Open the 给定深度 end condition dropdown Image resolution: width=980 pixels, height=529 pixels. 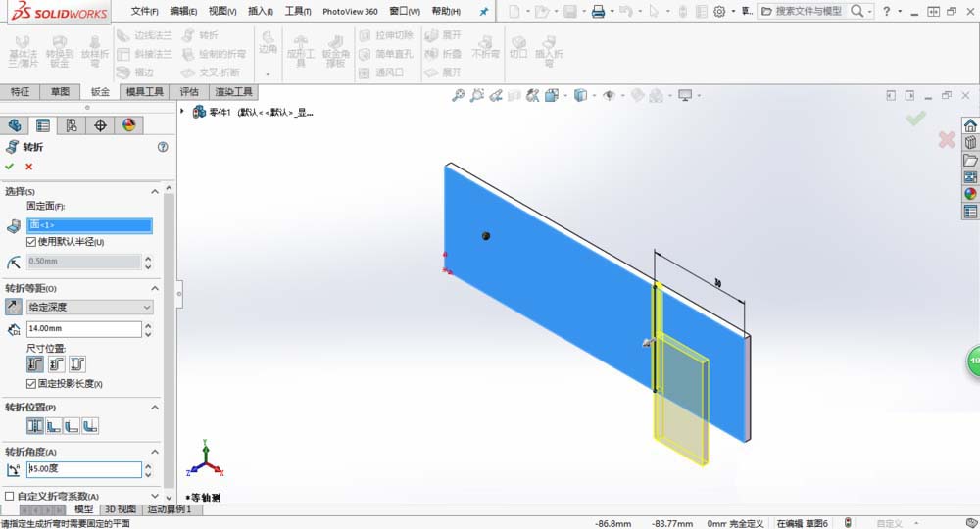tap(89, 307)
